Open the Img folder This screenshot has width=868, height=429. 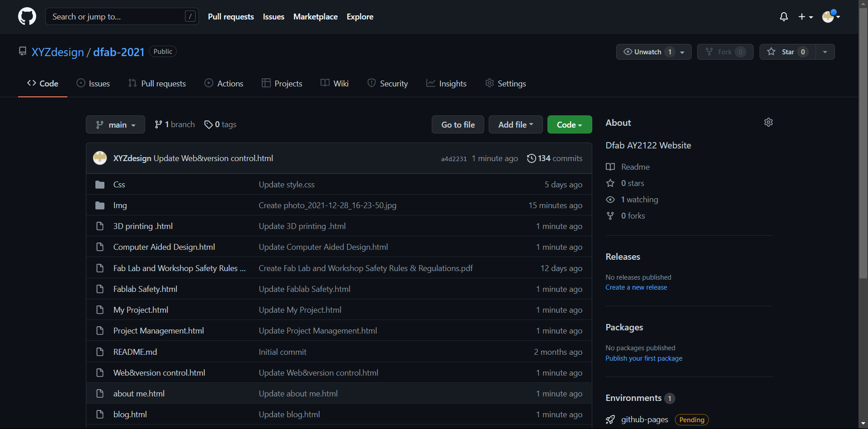click(x=120, y=205)
